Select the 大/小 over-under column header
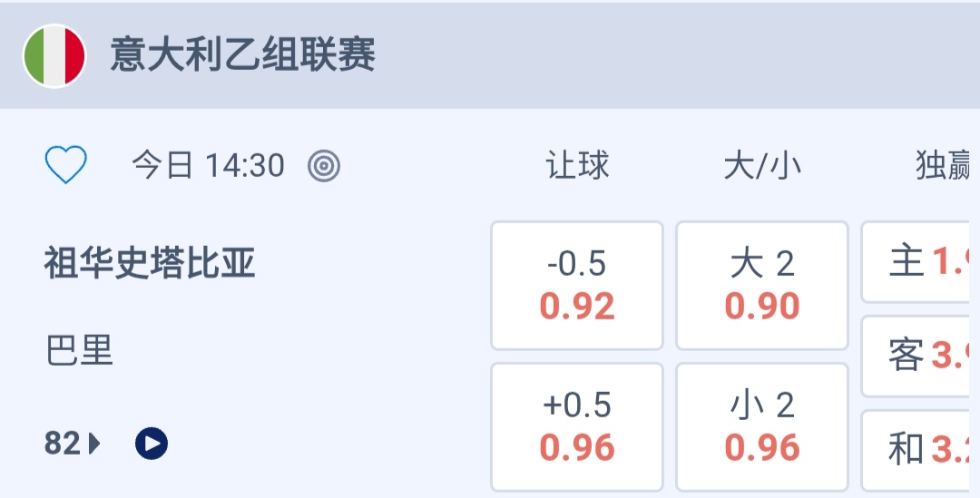Screen dimensions: 980x498 click(762, 166)
